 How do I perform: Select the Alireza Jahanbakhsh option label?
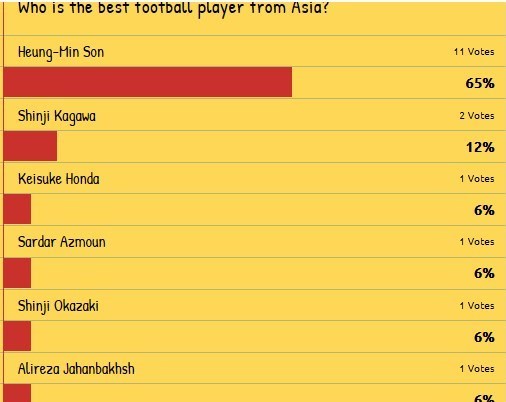tap(76, 369)
